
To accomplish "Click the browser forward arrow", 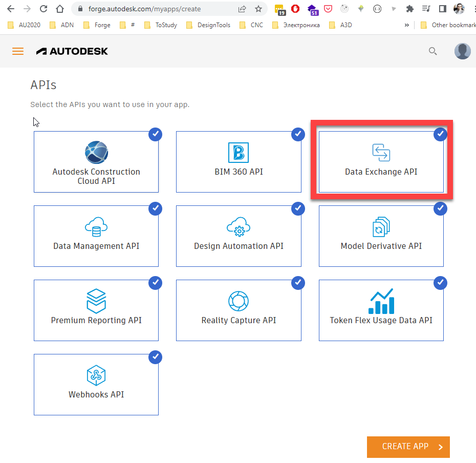I will tap(27, 9).
